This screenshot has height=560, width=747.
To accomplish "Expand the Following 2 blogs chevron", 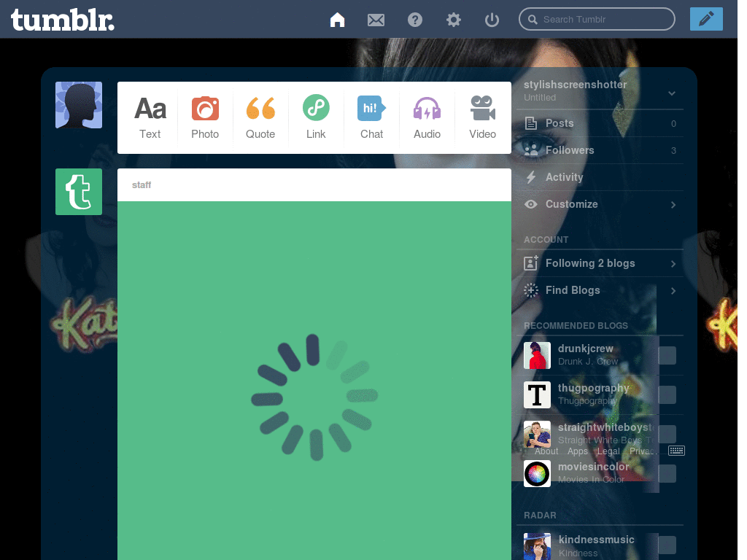I will 673,264.
